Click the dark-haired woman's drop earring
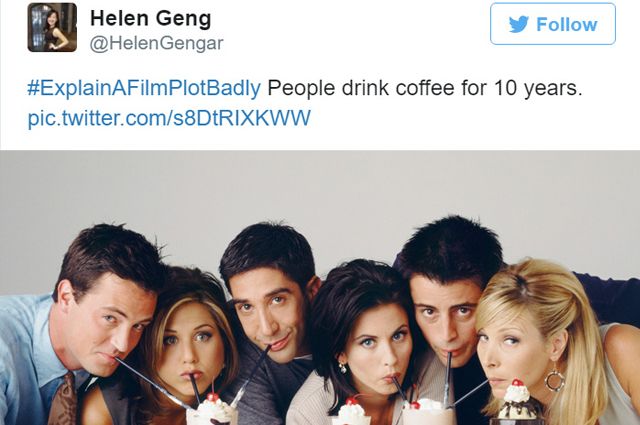 coord(342,367)
